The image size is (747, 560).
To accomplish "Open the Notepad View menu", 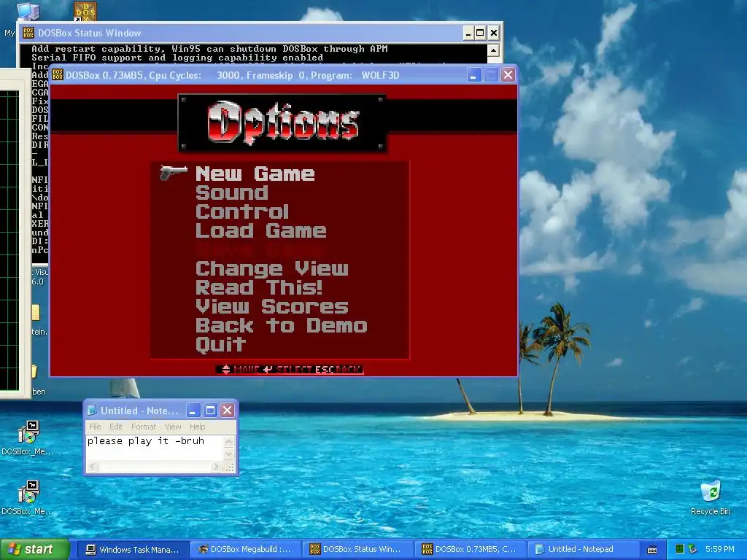I will coord(173,427).
